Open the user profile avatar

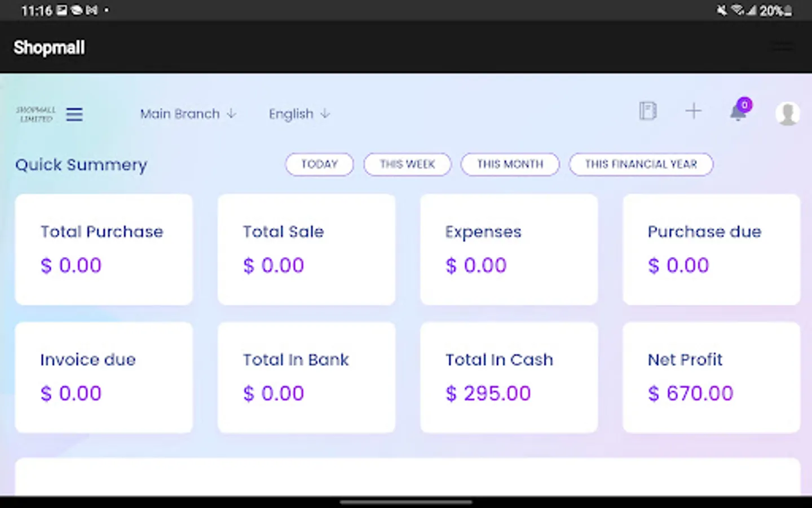click(787, 113)
